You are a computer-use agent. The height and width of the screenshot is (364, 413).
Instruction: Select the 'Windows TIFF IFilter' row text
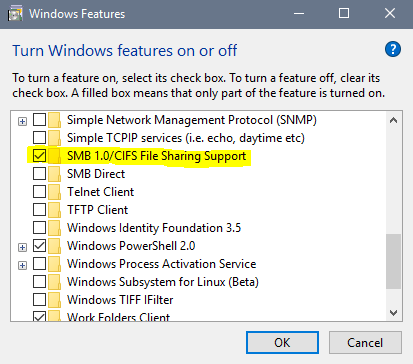120,300
